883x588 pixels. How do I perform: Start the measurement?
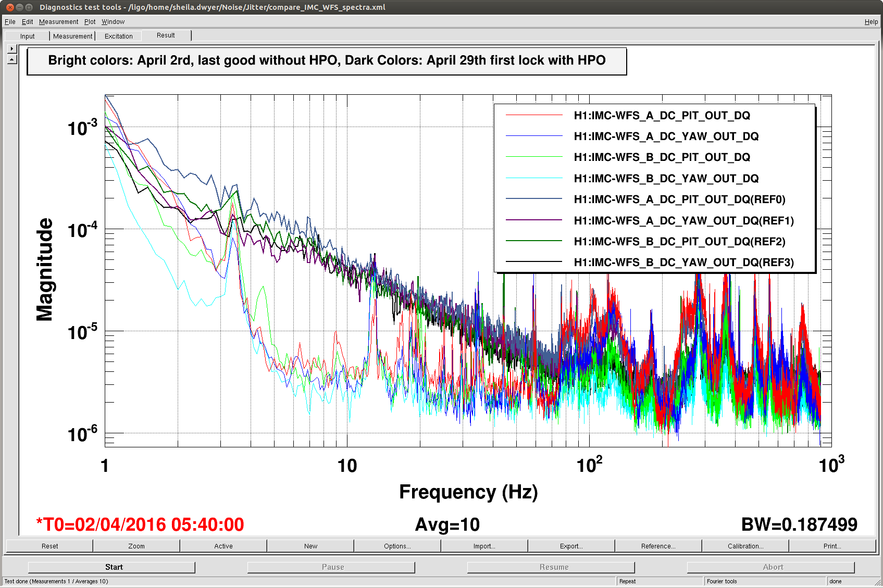tap(111, 567)
